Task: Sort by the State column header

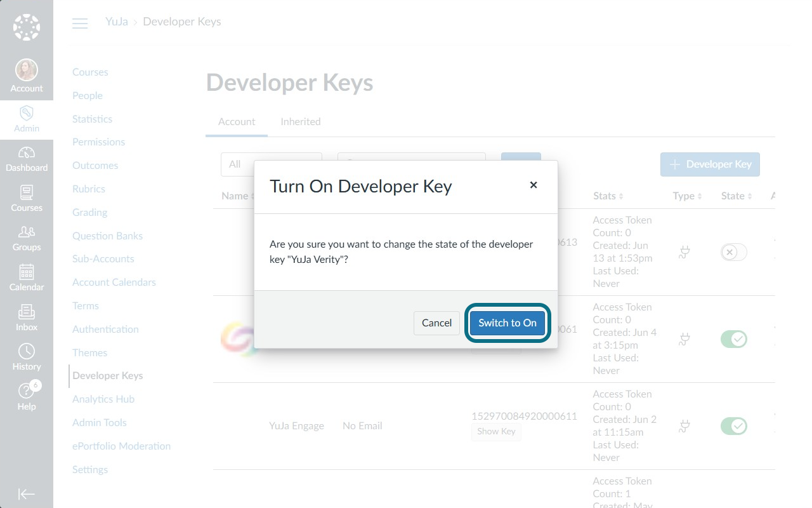Action: (737, 196)
